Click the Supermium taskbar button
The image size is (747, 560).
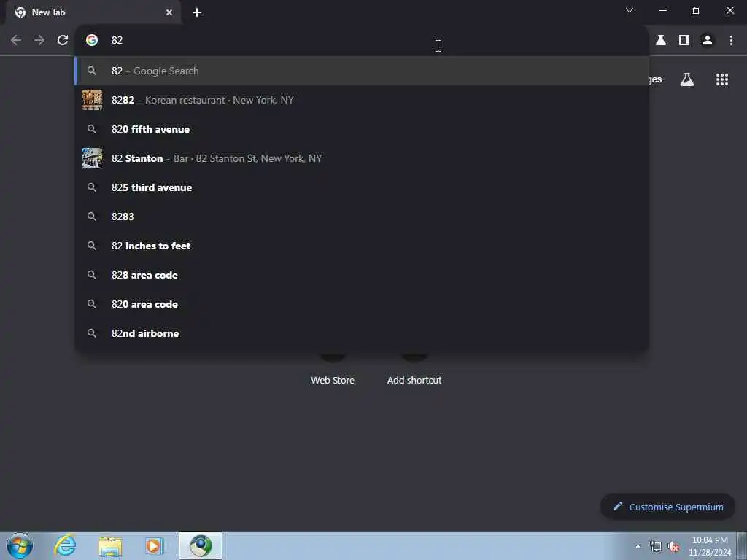click(201, 545)
